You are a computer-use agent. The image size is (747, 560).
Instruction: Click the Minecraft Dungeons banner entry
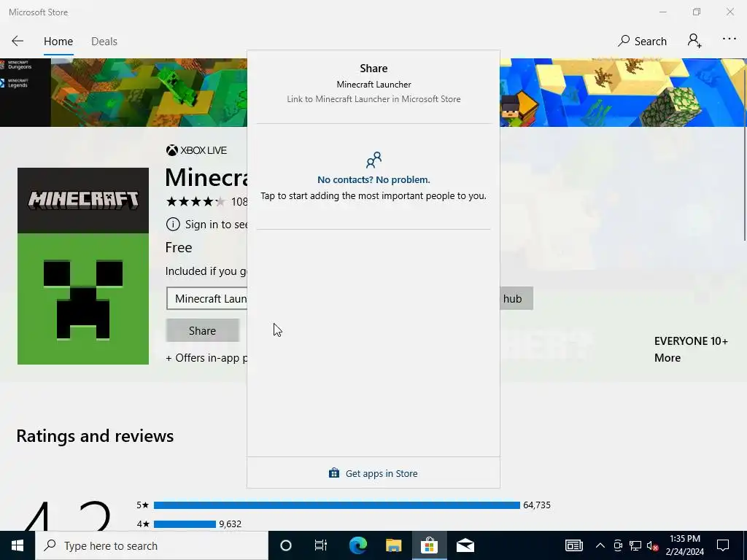coord(17,65)
